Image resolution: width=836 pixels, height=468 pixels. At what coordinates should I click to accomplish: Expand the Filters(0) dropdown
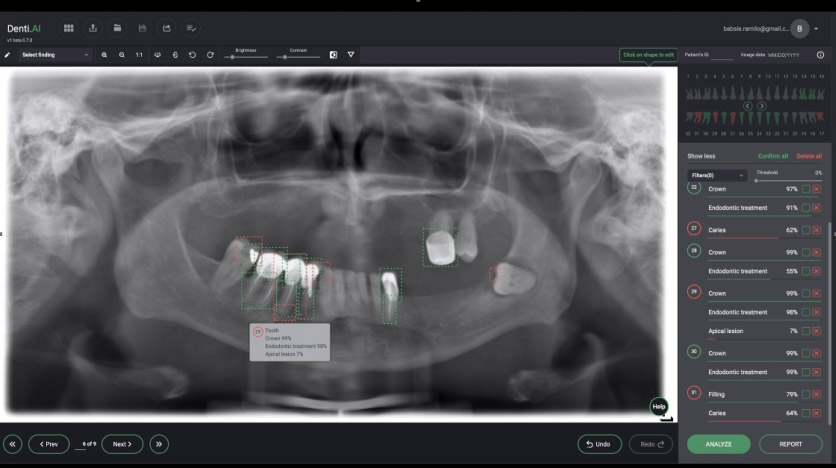(716, 175)
